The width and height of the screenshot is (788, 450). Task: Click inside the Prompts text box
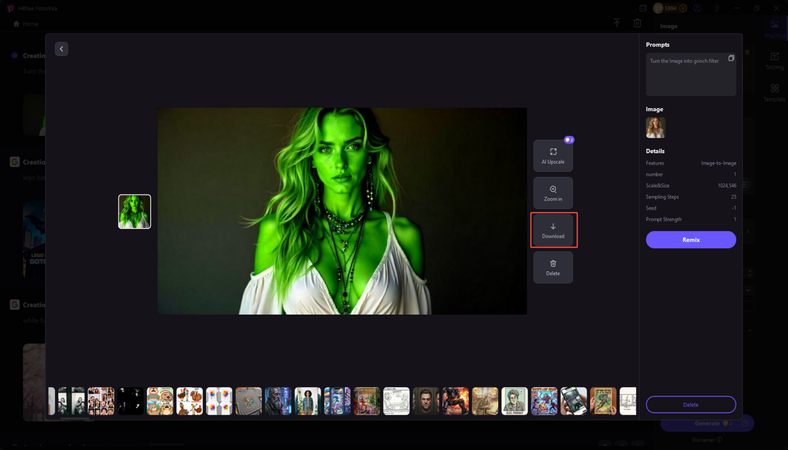(691, 74)
